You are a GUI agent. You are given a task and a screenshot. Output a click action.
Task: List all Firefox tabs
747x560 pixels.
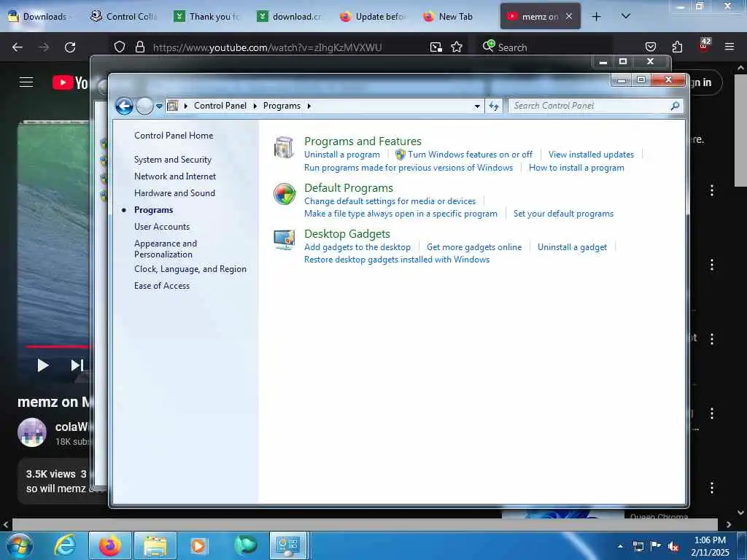[626, 16]
